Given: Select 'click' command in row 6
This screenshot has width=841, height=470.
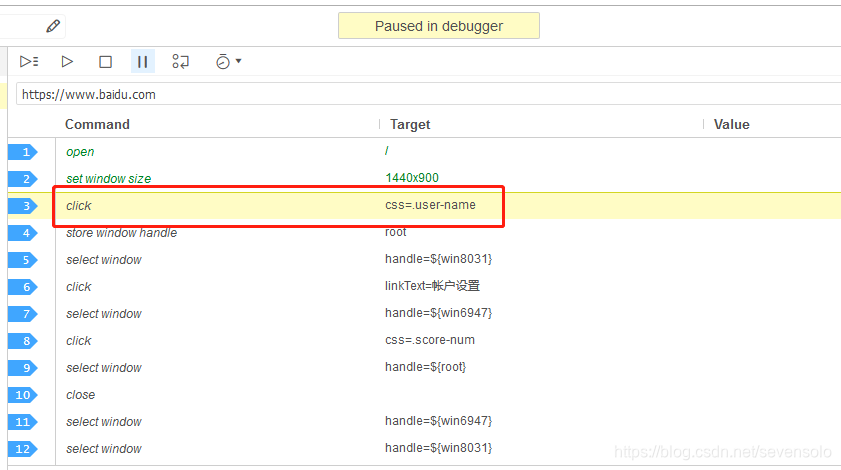Looking at the screenshot, I should [x=78, y=287].
